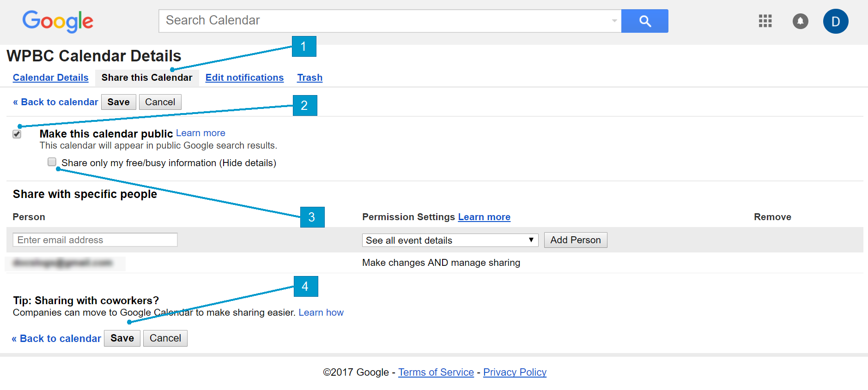Click the top Save button

[x=118, y=102]
